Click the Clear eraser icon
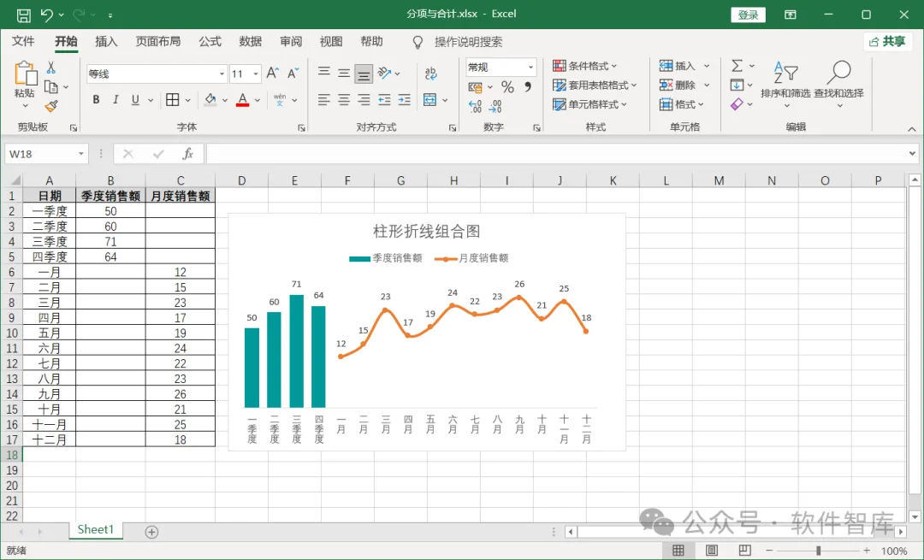 click(x=737, y=104)
